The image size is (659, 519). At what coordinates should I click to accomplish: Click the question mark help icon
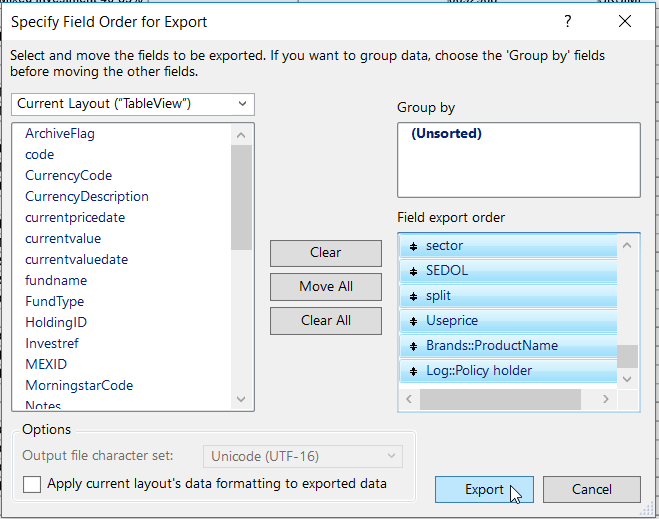click(x=568, y=21)
